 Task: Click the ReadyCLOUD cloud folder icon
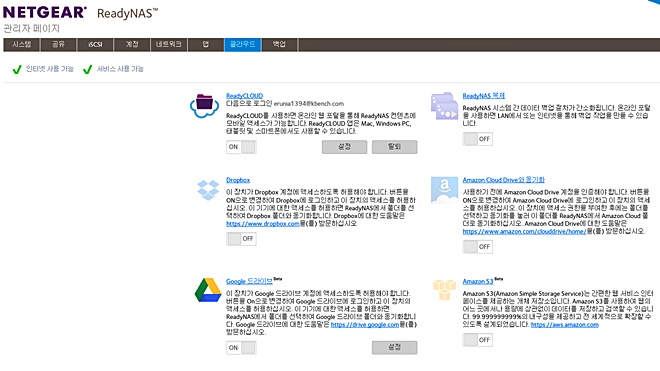click(204, 105)
